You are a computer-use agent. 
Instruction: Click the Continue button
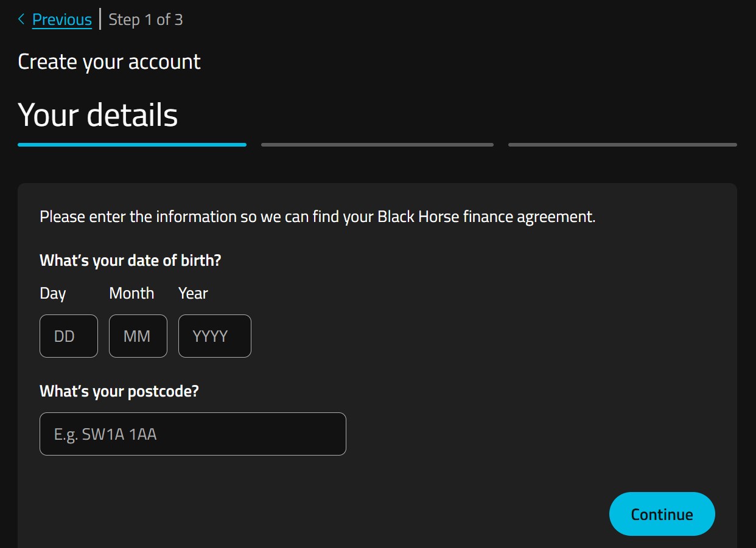pyautogui.click(x=662, y=514)
